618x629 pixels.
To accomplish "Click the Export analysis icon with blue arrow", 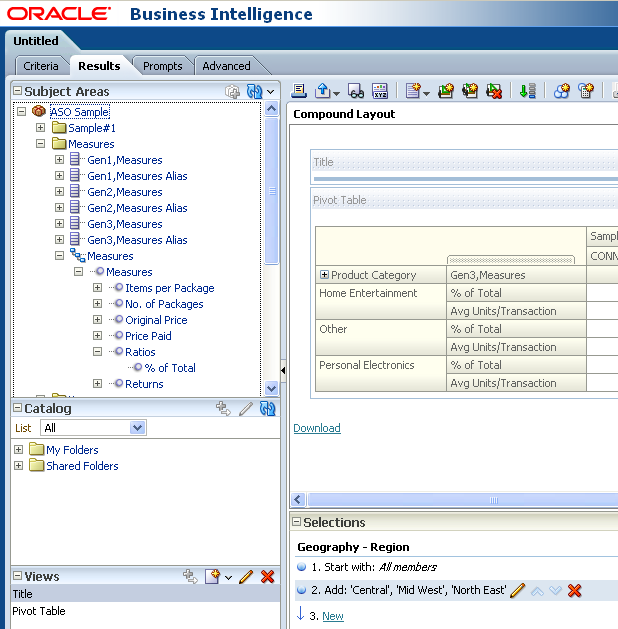I will (323, 91).
